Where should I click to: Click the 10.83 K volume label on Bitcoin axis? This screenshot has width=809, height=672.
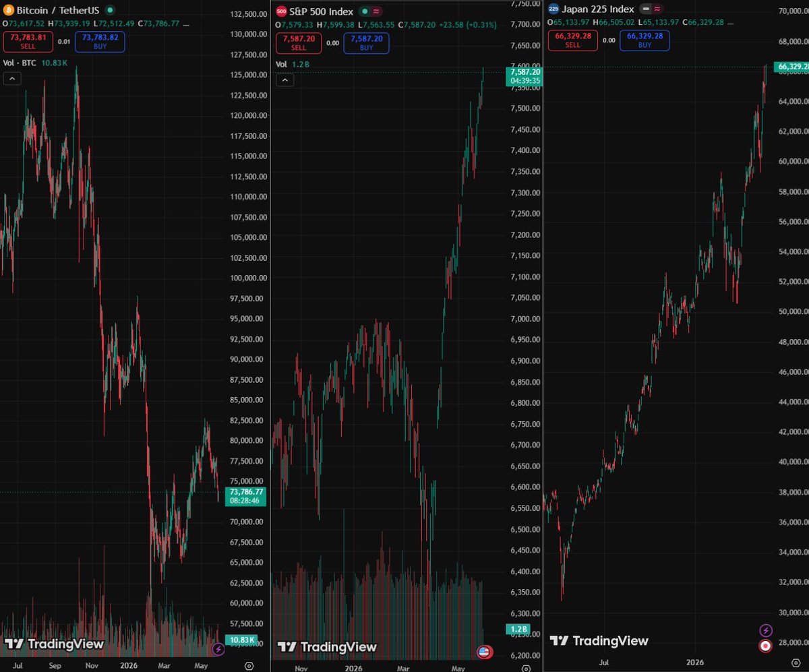coord(243,640)
